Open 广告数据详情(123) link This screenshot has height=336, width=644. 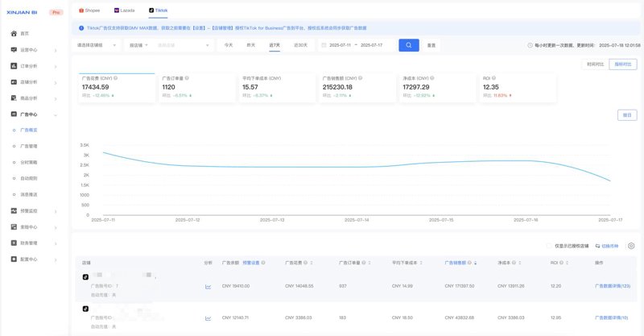point(613,286)
